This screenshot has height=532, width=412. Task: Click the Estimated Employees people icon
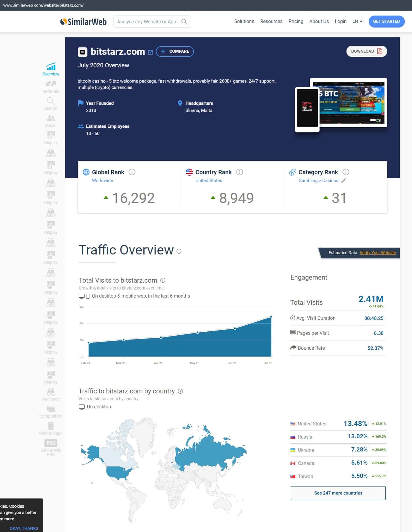(x=80, y=126)
